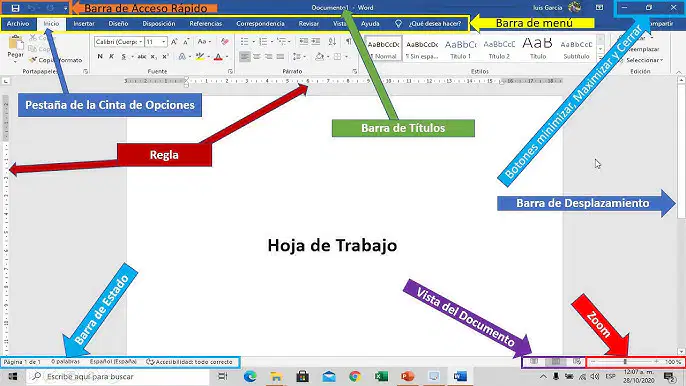Open the Archivo tab

click(18, 24)
